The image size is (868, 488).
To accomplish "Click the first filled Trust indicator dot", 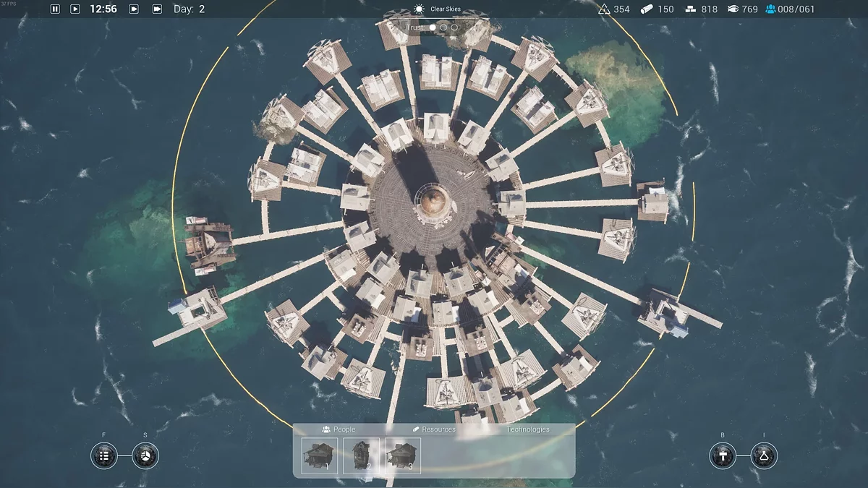I will coord(433,27).
